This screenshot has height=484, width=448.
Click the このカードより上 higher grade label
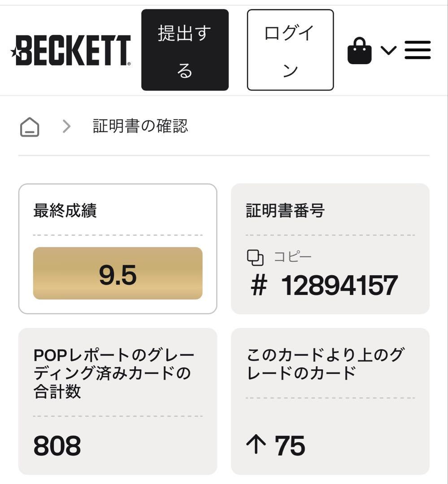(x=325, y=364)
